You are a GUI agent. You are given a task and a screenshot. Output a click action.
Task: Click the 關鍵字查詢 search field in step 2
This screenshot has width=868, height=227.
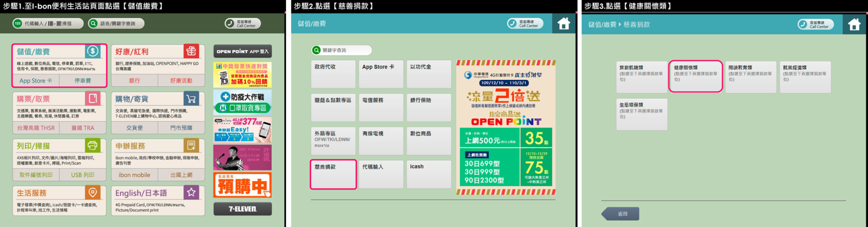[x=341, y=50]
